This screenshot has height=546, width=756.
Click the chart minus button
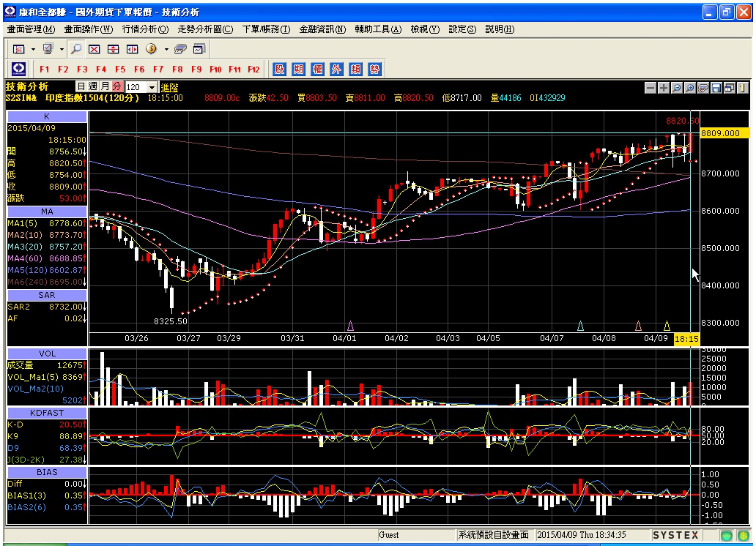click(x=651, y=88)
